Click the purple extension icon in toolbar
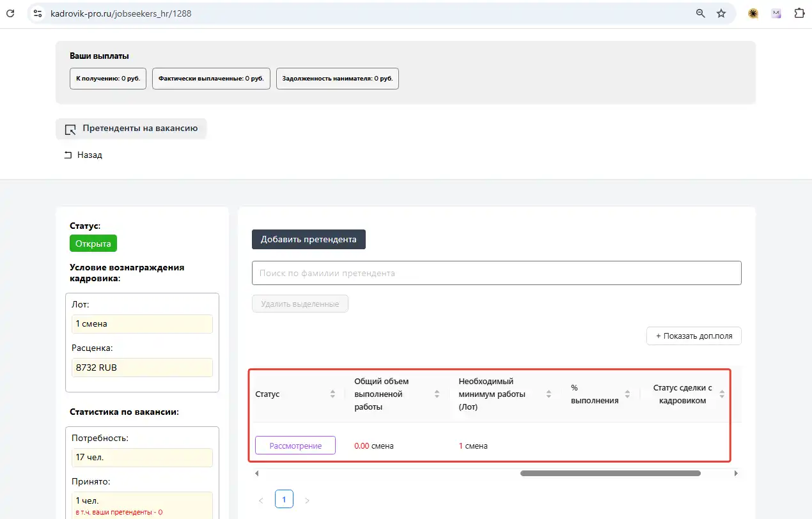The width and height of the screenshot is (812, 519). [776, 13]
